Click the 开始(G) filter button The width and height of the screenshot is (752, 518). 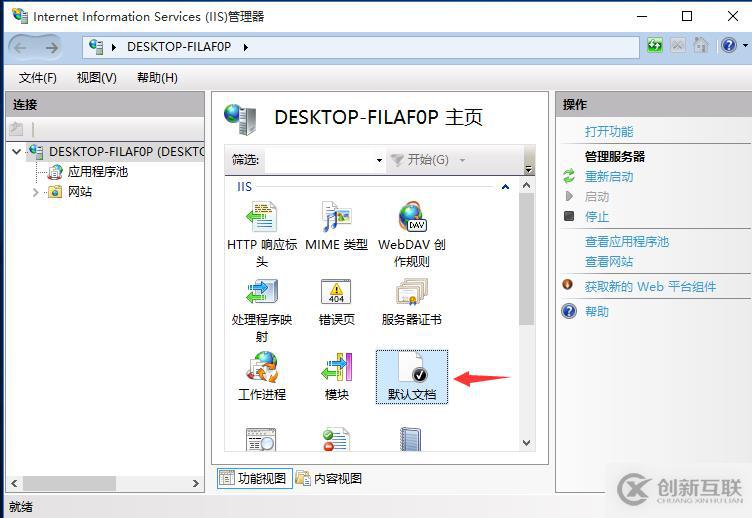(x=420, y=160)
